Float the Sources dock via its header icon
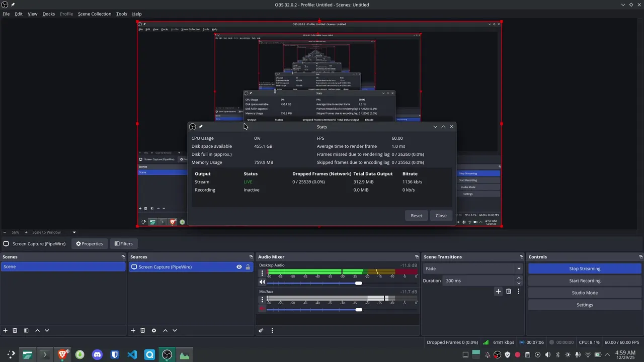Screen dimensions: 644x362 coord(251,257)
